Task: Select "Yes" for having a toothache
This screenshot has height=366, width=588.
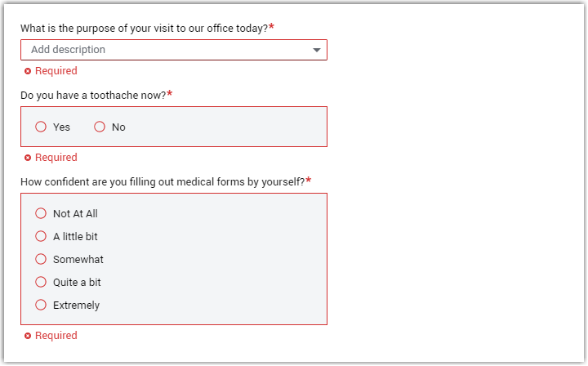Action: 41,127
